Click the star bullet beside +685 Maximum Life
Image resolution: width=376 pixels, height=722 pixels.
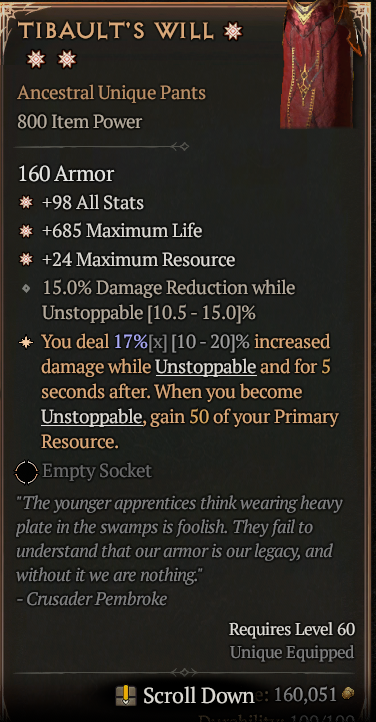(x=26, y=231)
